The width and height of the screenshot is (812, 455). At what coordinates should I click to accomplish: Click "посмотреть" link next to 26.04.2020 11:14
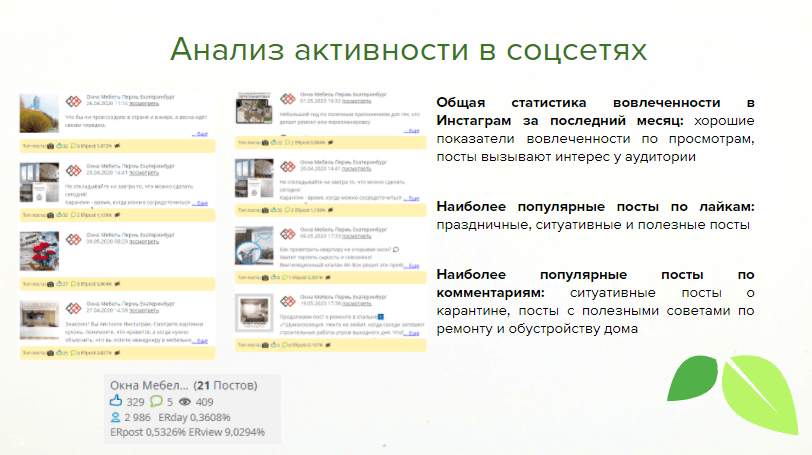pyautogui.click(x=144, y=104)
